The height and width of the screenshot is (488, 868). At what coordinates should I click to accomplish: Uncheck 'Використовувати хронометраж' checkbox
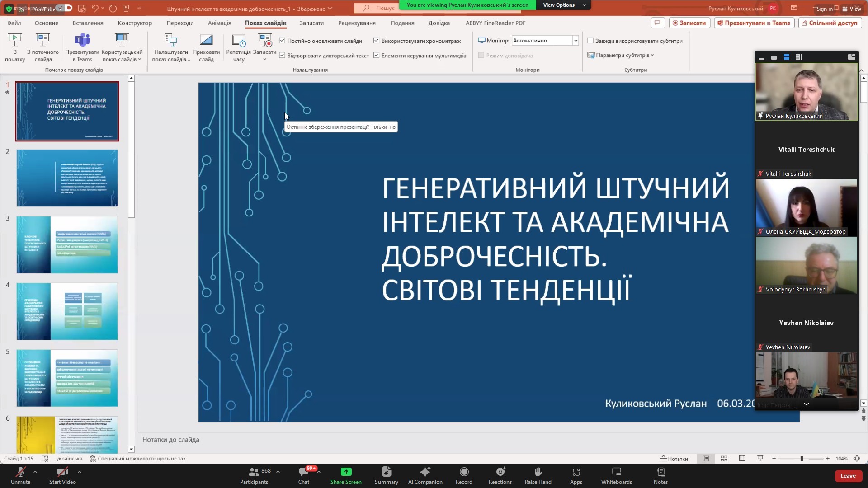(376, 41)
